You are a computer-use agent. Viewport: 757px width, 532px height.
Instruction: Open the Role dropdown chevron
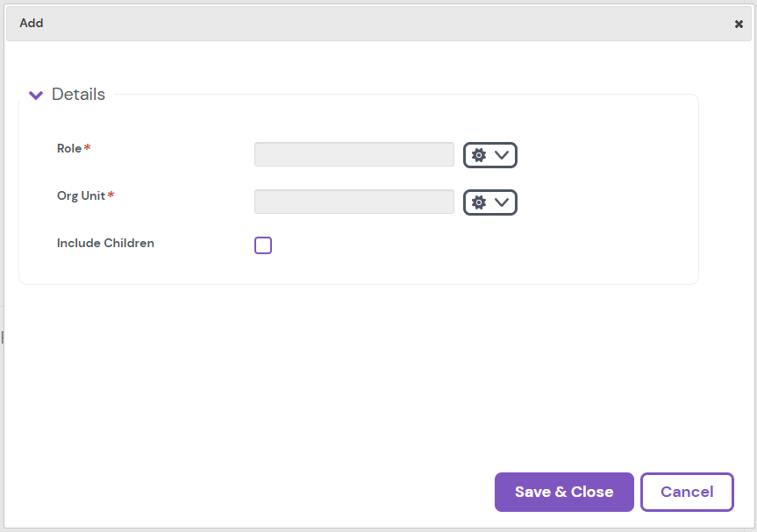click(501, 154)
